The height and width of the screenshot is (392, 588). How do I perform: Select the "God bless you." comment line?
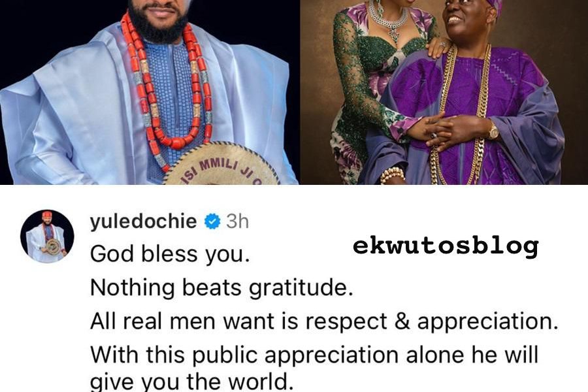click(170, 254)
